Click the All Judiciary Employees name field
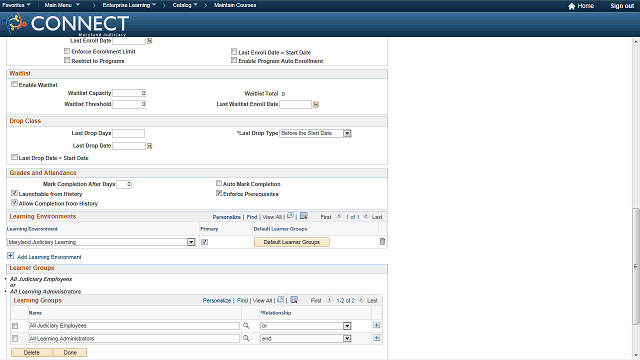The width and height of the screenshot is (640, 360). click(134, 326)
